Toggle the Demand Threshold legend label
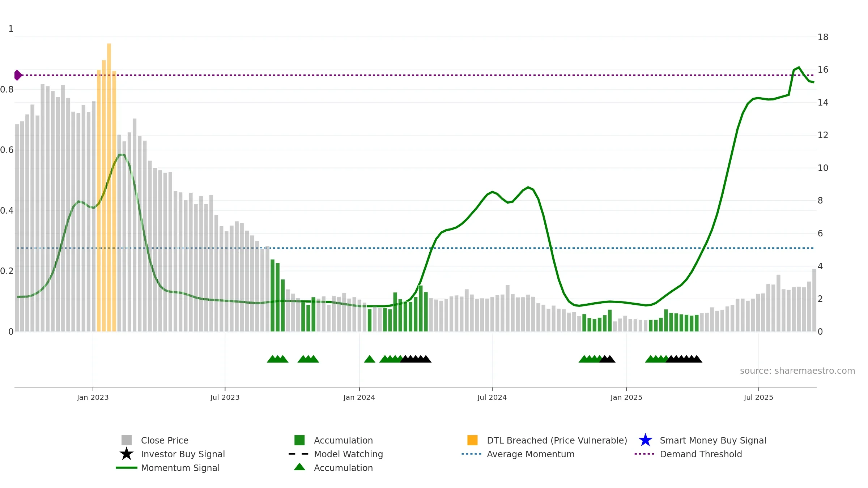868x488 pixels. [x=701, y=454]
